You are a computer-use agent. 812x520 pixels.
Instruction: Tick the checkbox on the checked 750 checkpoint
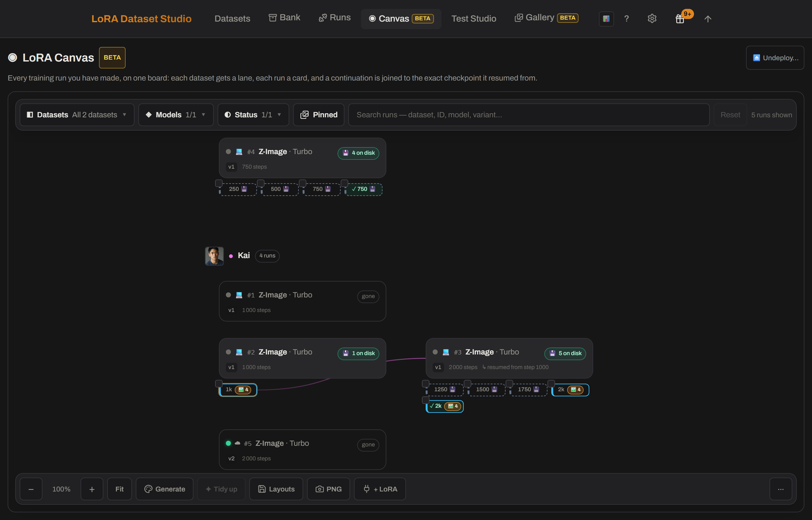pos(345,183)
